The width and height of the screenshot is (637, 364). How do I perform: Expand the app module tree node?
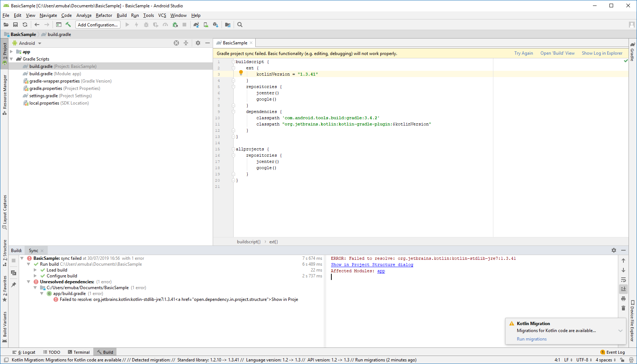click(11, 52)
